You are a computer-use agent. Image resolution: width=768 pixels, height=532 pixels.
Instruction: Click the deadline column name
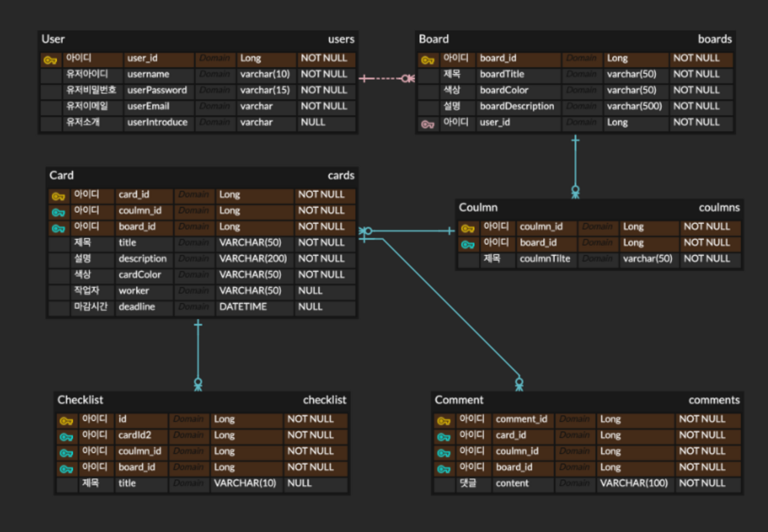click(x=137, y=306)
